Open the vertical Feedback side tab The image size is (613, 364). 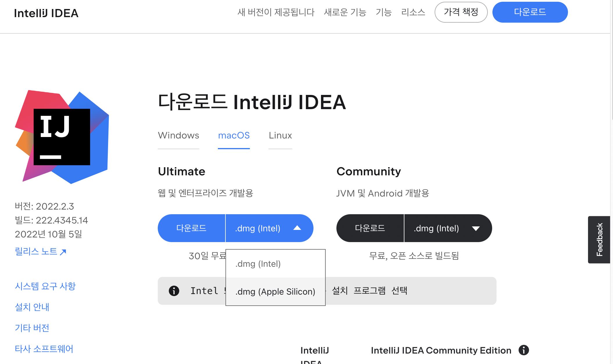point(599,239)
